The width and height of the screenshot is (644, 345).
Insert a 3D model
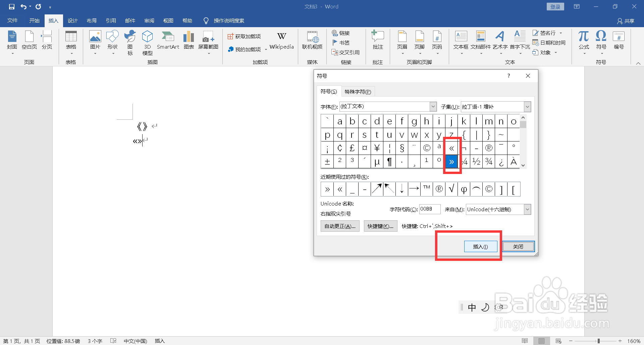coord(147,42)
